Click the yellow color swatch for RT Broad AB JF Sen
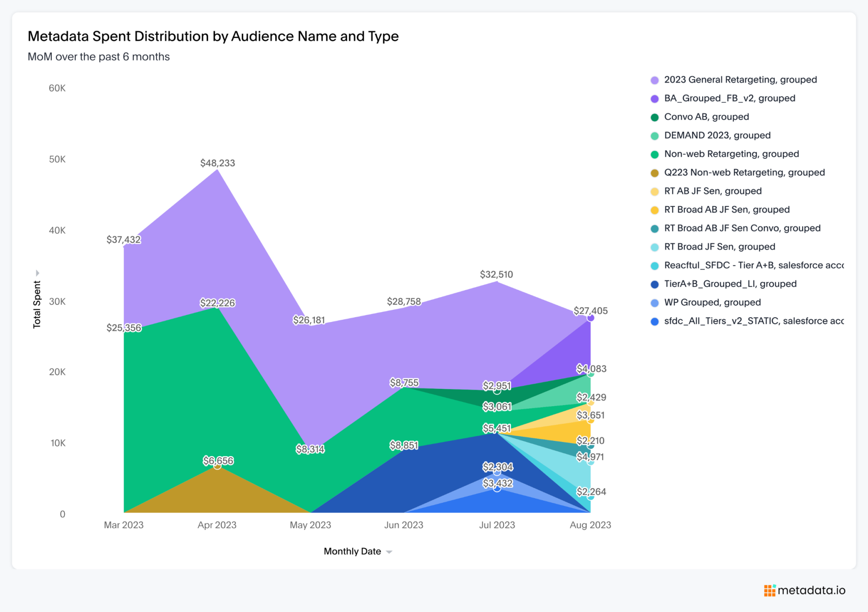Viewport: 868px width, 612px height. (x=655, y=209)
